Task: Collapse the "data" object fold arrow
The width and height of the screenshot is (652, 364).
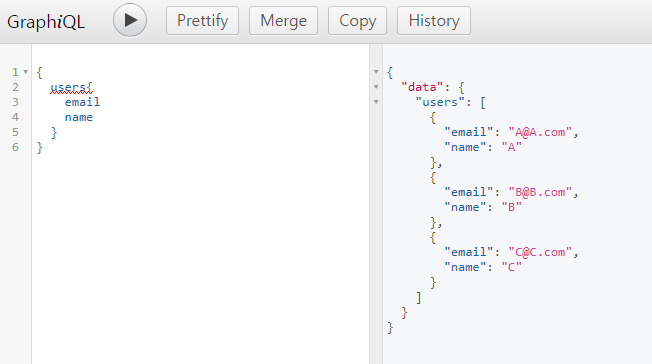Action: (376, 87)
